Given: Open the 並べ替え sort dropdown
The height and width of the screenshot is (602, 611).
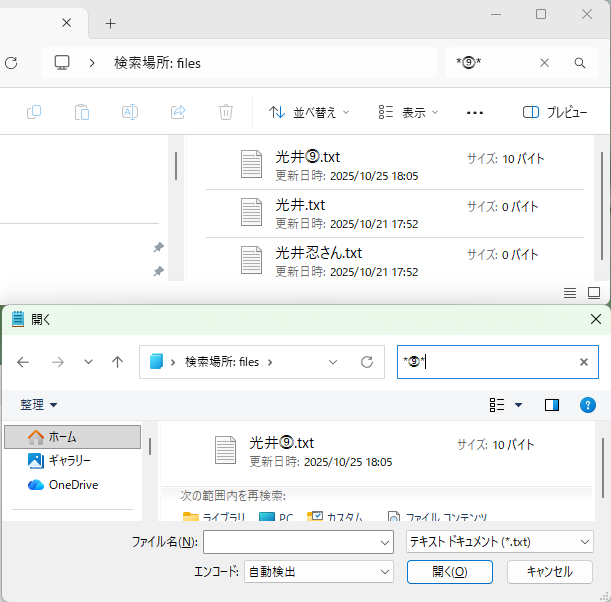Looking at the screenshot, I should tap(309, 113).
